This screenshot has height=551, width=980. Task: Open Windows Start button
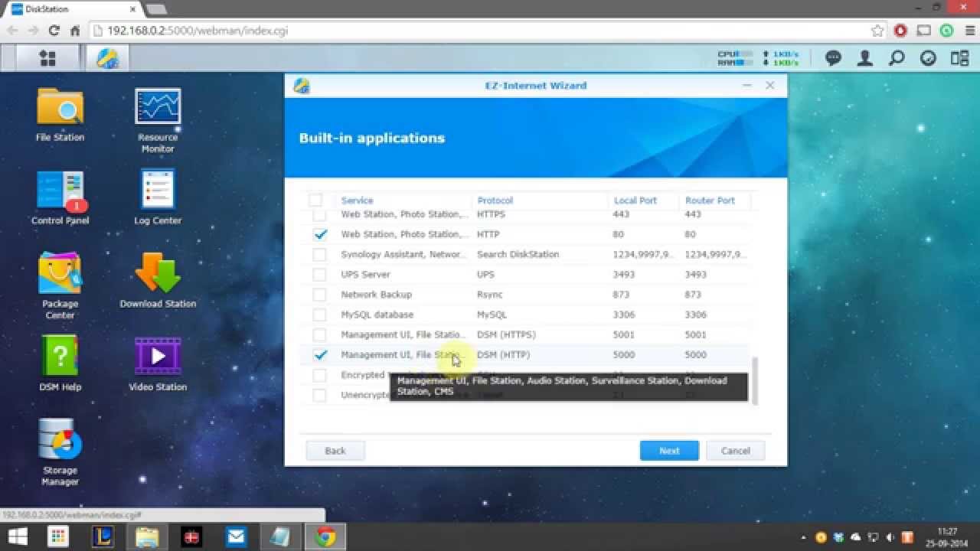click(x=18, y=537)
